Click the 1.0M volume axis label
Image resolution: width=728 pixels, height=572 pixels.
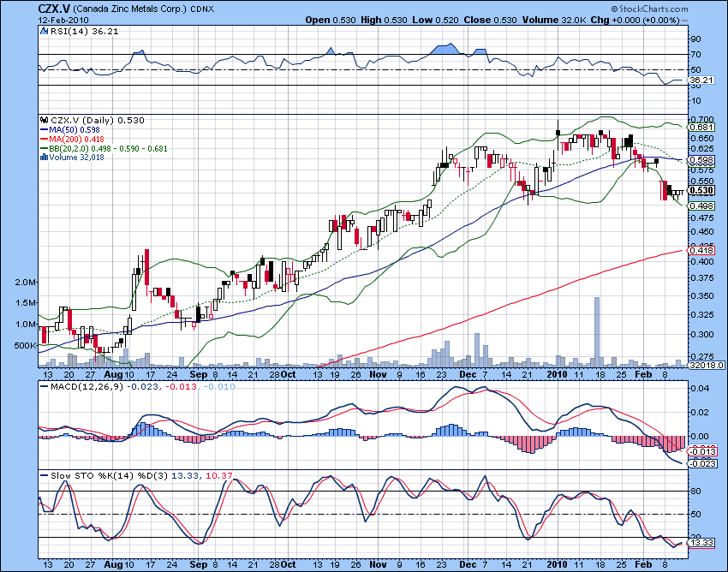[x=26, y=324]
